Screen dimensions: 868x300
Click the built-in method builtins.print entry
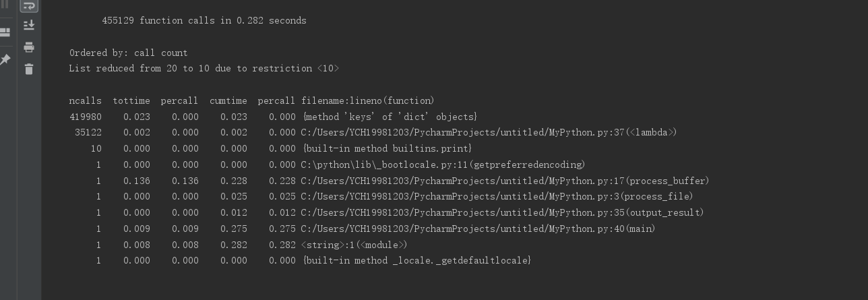(x=387, y=148)
